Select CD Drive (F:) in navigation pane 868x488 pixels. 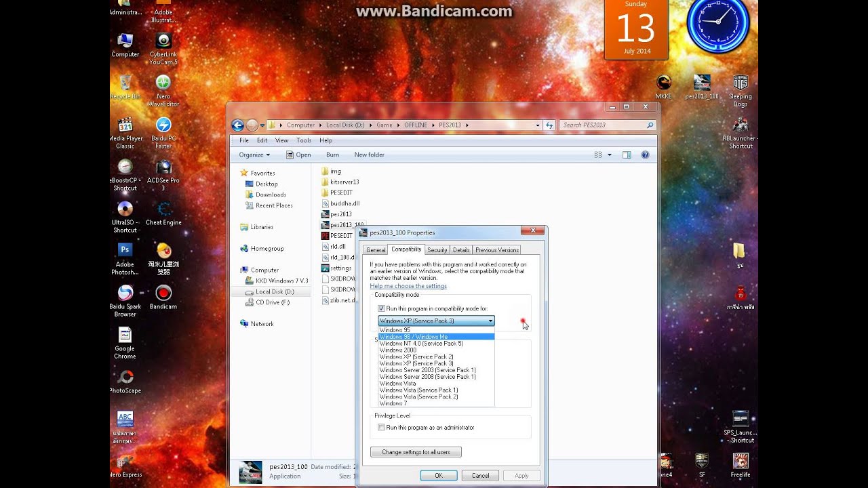(x=272, y=302)
